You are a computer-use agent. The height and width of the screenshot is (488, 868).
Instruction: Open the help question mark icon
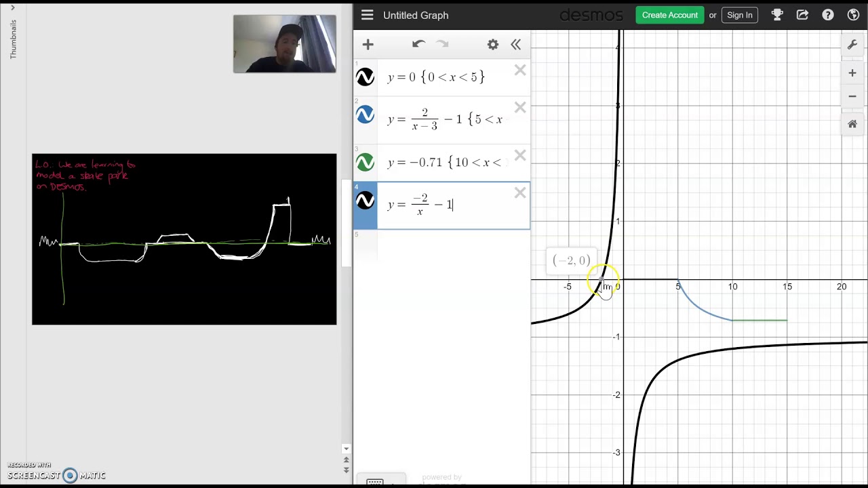(x=828, y=15)
